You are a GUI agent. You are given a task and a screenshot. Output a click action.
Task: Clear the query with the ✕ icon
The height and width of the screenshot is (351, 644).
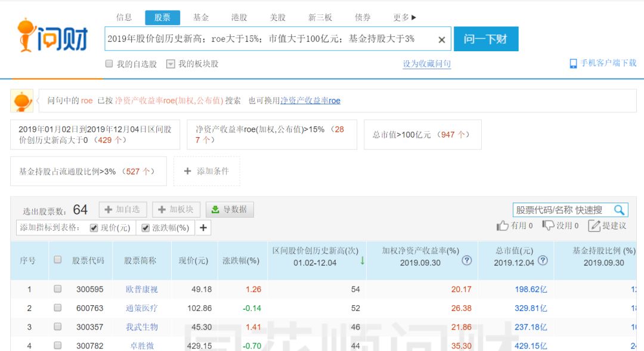pyautogui.click(x=441, y=39)
